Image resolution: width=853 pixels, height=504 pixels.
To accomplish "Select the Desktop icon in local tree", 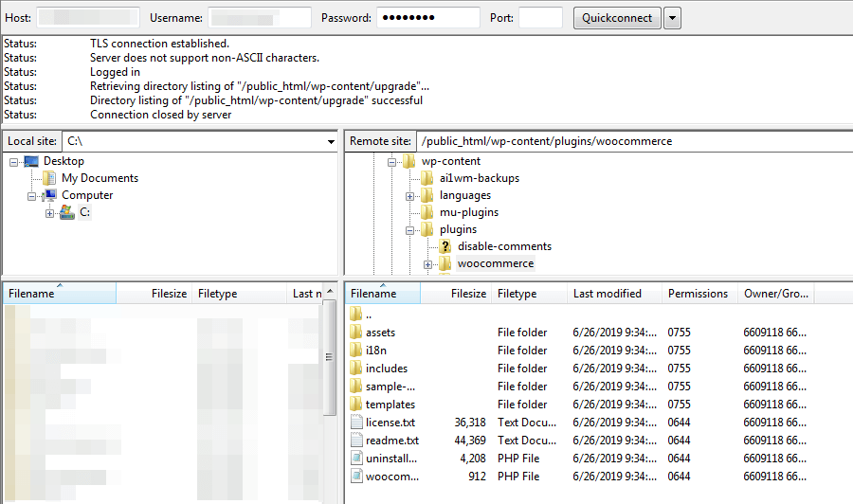I will coord(31,162).
